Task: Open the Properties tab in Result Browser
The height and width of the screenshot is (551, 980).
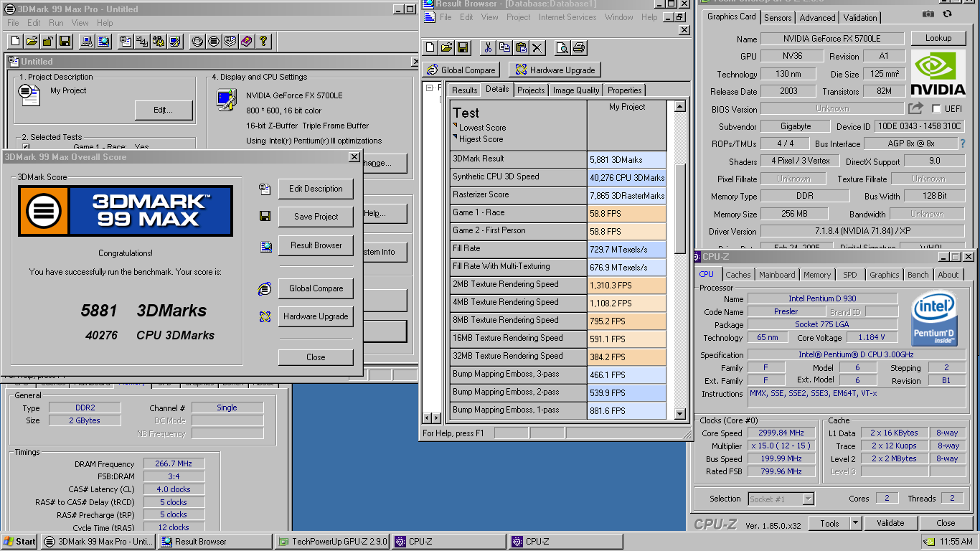Action: [x=625, y=90]
